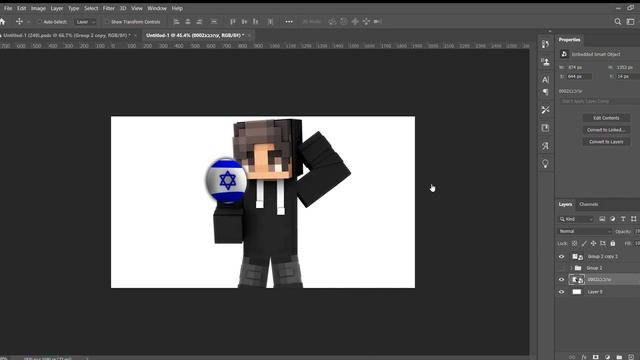
Task: Lock artboard nesting icon
Action: (603, 243)
